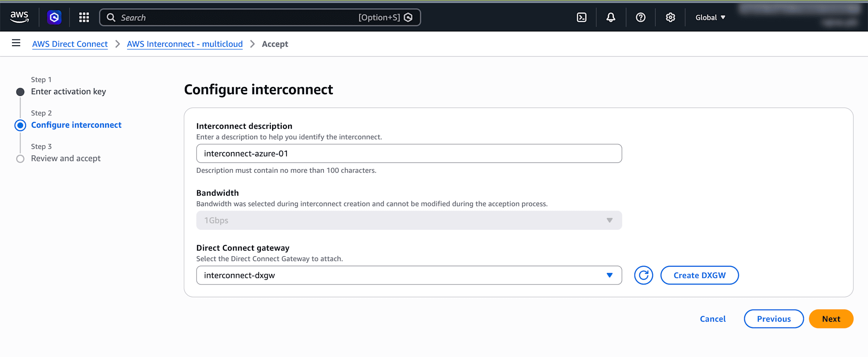The width and height of the screenshot is (868, 357).
Task: Click the Interconnect description label
Action: [244, 126]
